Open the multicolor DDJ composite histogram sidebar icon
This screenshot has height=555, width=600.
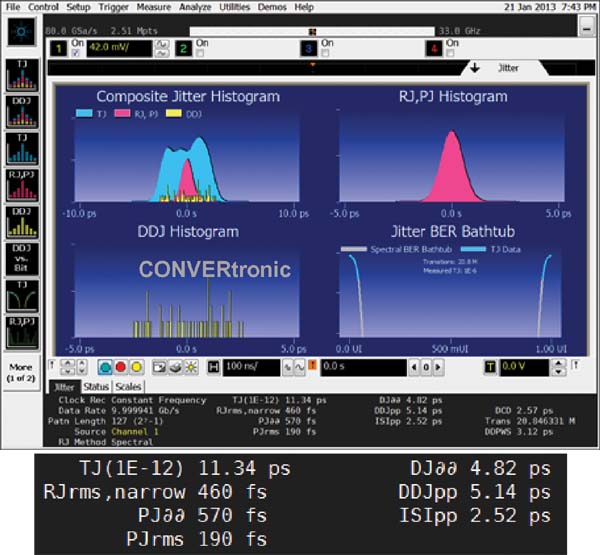(22, 112)
